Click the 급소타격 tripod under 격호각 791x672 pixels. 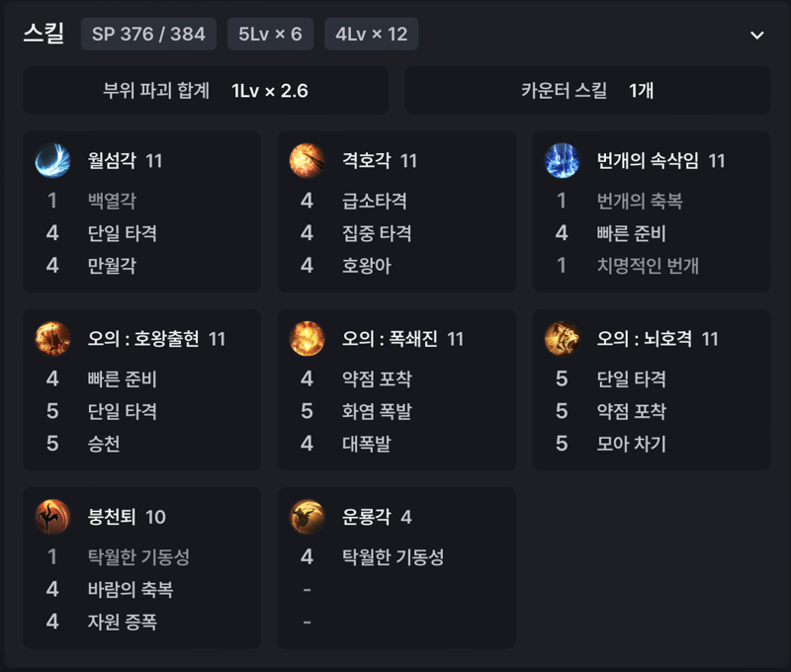[x=375, y=201]
